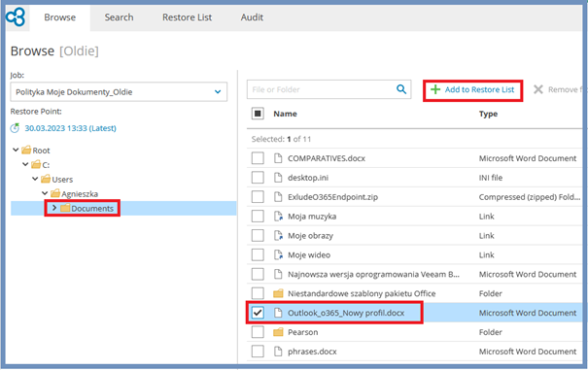Open the 30.03.2023 13:33 (Latest) link
Screen dimensions: 588x370
pyautogui.click(x=71, y=128)
